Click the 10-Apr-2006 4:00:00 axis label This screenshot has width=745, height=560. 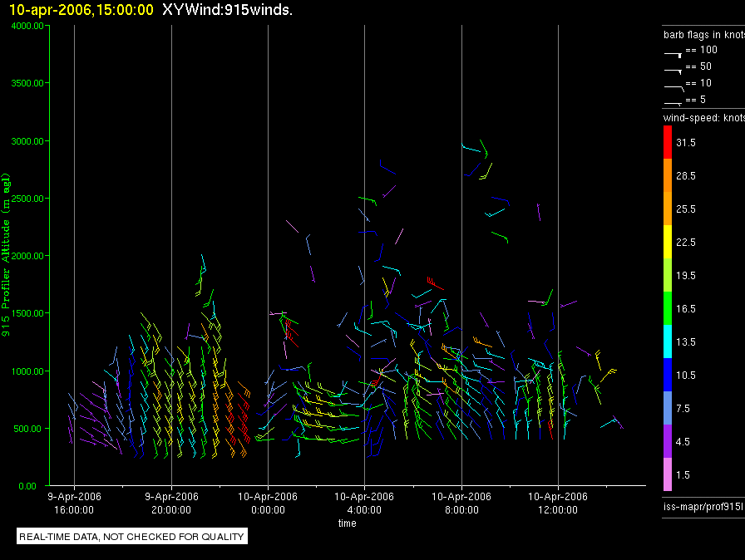364,503
